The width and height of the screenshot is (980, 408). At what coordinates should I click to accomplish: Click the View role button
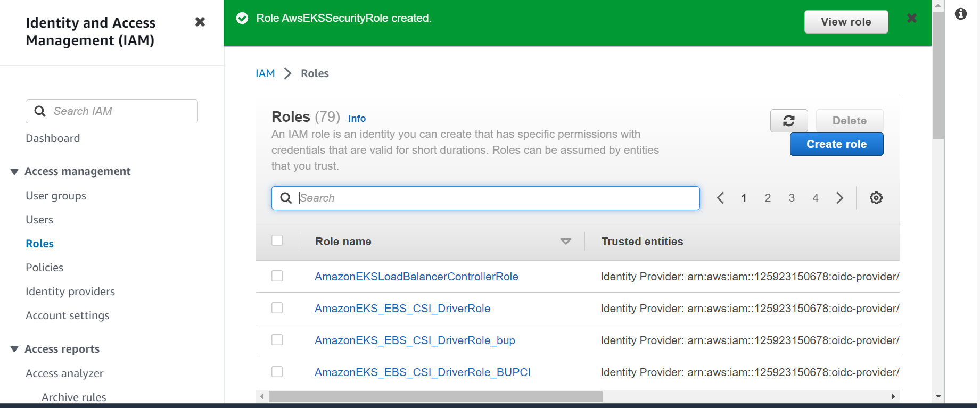point(846,22)
